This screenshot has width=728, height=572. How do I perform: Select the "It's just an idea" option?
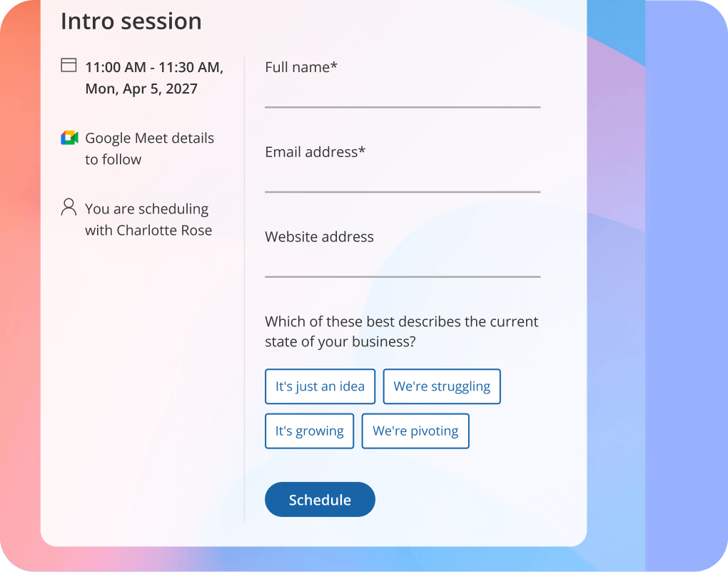(320, 386)
